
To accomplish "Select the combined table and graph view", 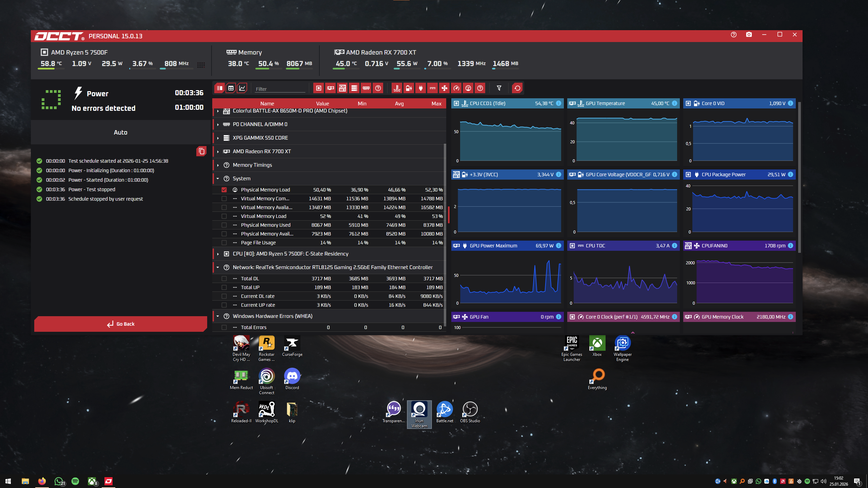I will click(220, 88).
